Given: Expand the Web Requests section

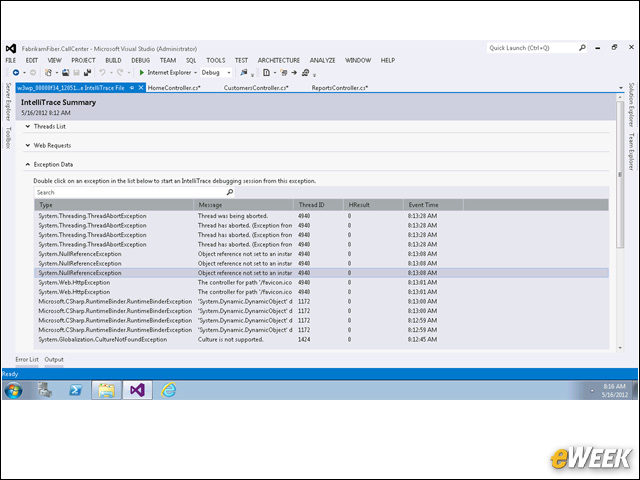Looking at the screenshot, I should point(28,145).
